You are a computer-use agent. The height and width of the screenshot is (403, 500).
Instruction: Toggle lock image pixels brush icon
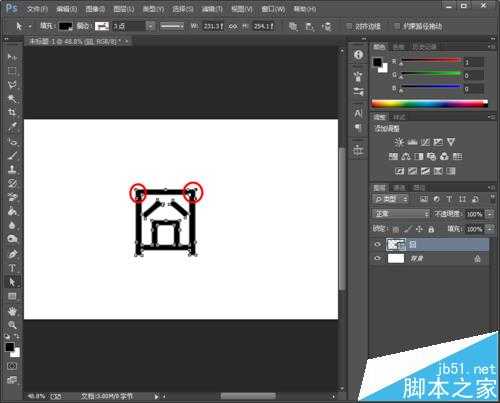click(407, 229)
